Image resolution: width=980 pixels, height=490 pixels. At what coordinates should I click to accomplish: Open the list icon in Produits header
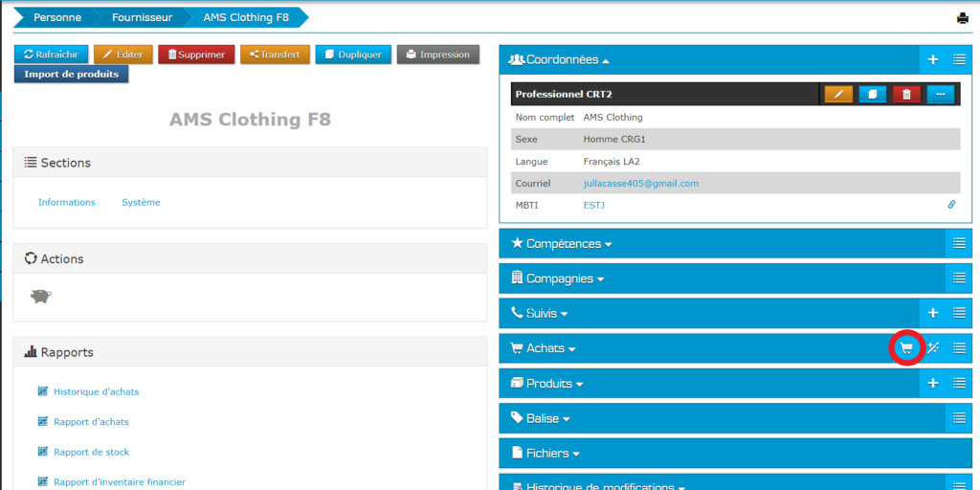tap(959, 383)
